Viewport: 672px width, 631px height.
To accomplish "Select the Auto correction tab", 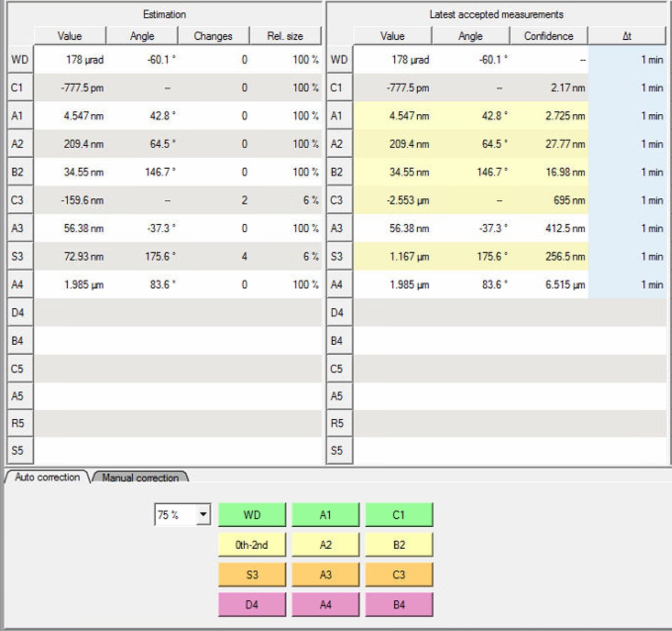I will (x=47, y=477).
